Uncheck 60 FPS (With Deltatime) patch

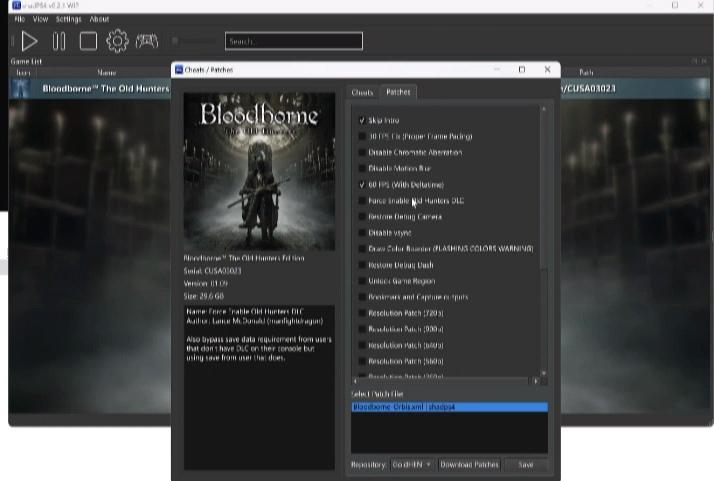pos(362,184)
